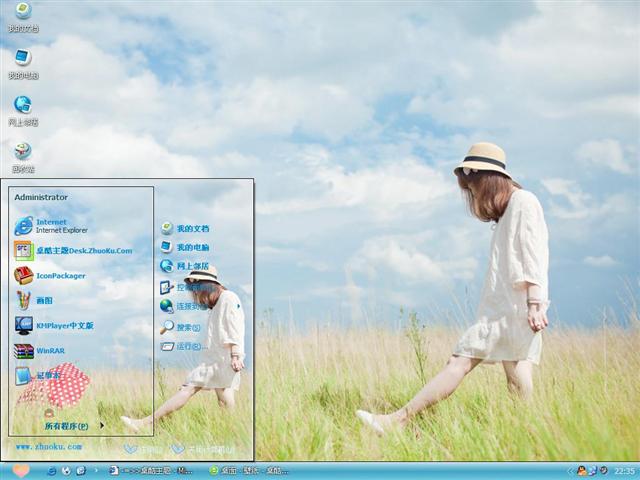The height and width of the screenshot is (480, 640).
Task: Click the rightmost system tray icon
Action: click(x=603, y=471)
